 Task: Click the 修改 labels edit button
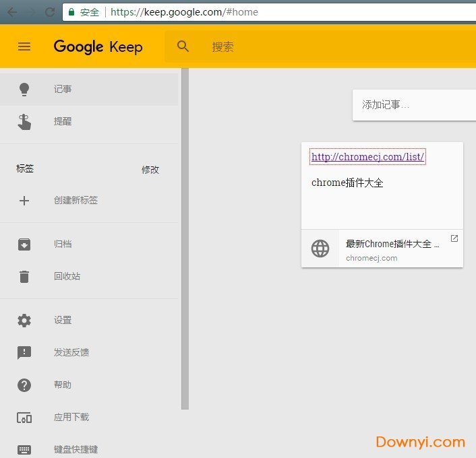tap(150, 170)
